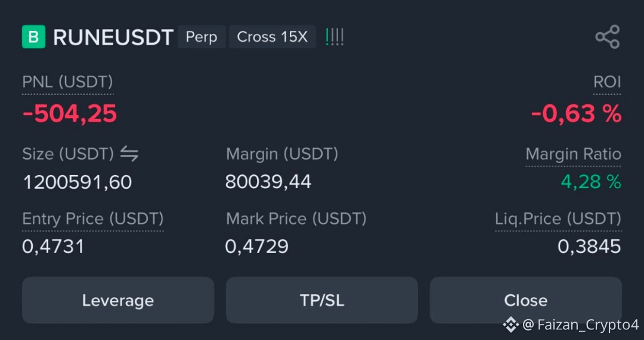This screenshot has height=340, width=644.
Task: Open the RUNEUSDT pair name
Action: (113, 38)
